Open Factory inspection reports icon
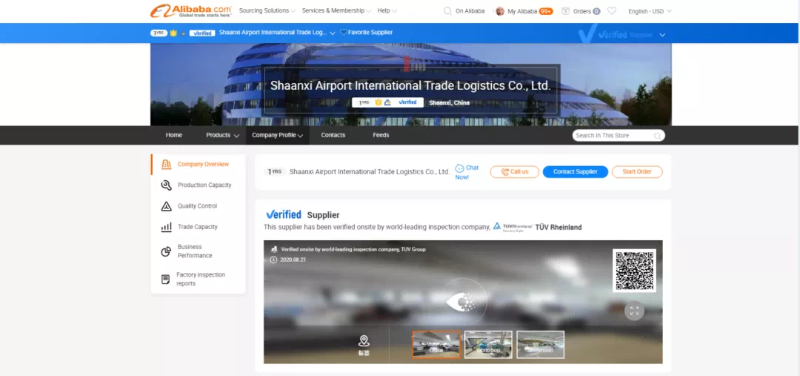The width and height of the screenshot is (800, 376). [x=165, y=279]
